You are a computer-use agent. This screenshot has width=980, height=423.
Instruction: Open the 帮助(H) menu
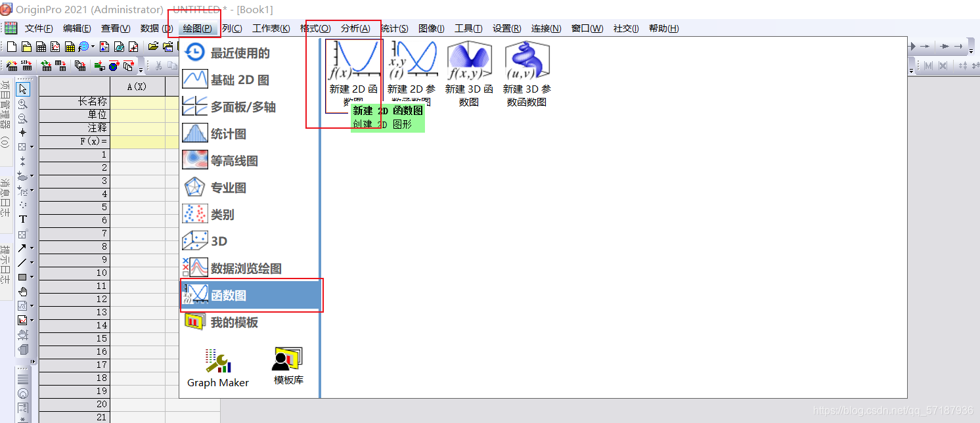[663, 28]
